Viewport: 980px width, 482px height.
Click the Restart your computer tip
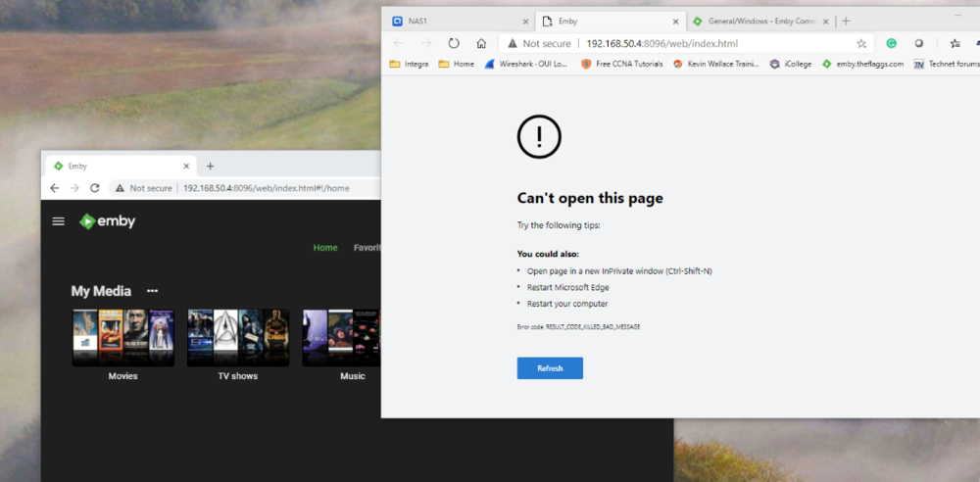pyautogui.click(x=567, y=304)
